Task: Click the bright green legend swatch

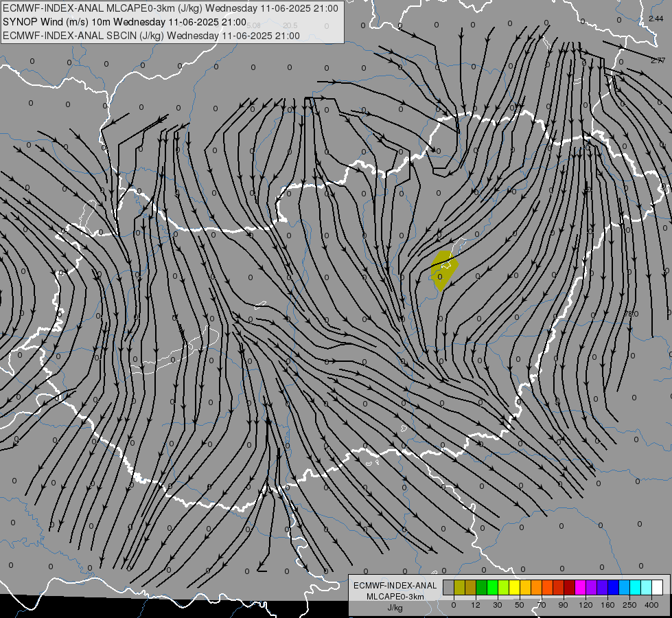Action: pyautogui.click(x=492, y=587)
